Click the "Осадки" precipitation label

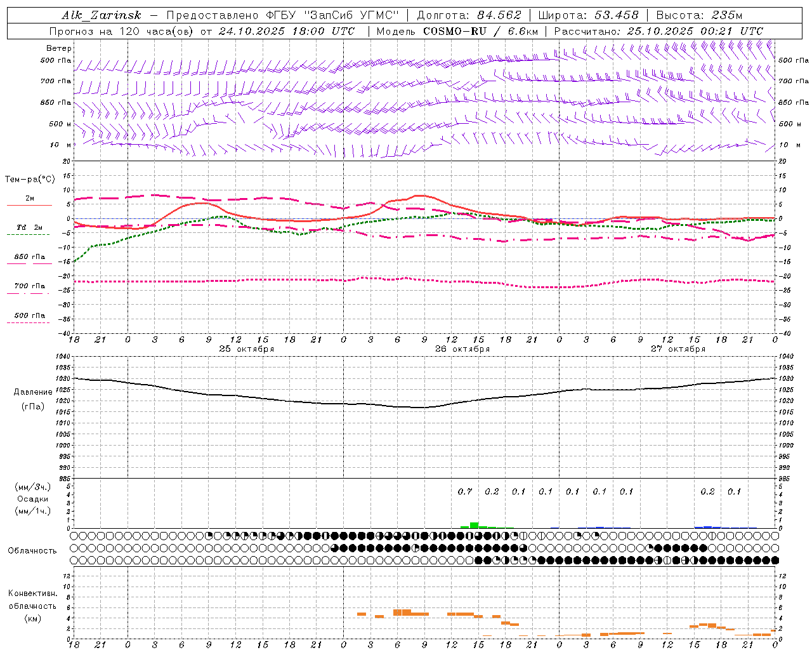33,499
